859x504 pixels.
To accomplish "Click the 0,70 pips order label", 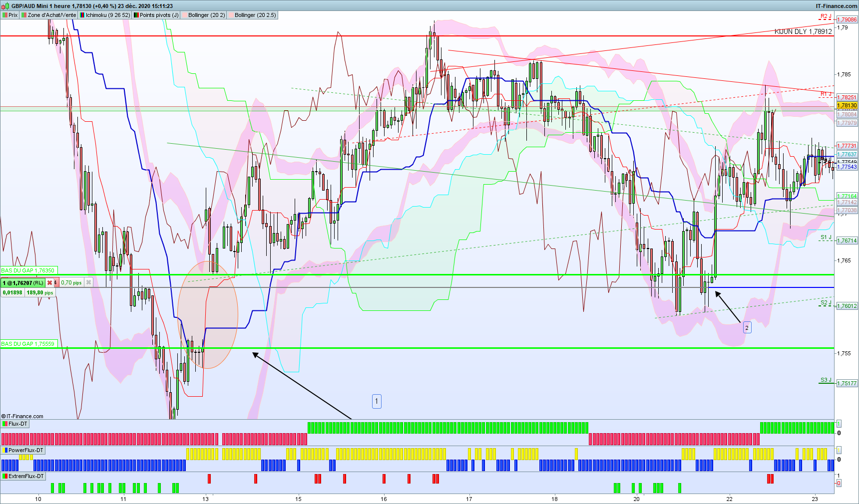I will (71, 283).
